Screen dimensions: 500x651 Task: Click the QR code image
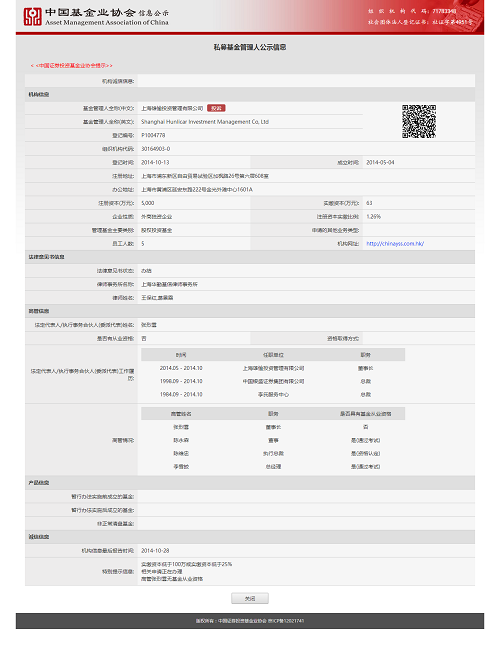[419, 121]
